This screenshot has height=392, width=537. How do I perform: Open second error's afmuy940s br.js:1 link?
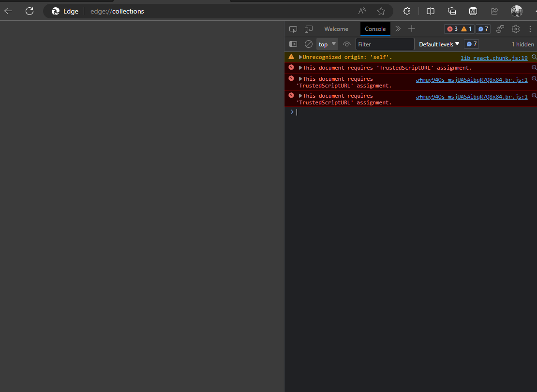pyautogui.click(x=472, y=80)
